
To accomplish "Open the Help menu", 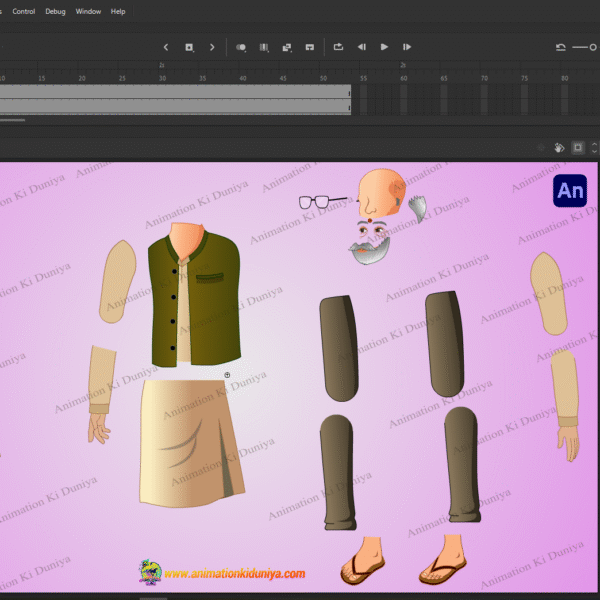I will 118,11.
